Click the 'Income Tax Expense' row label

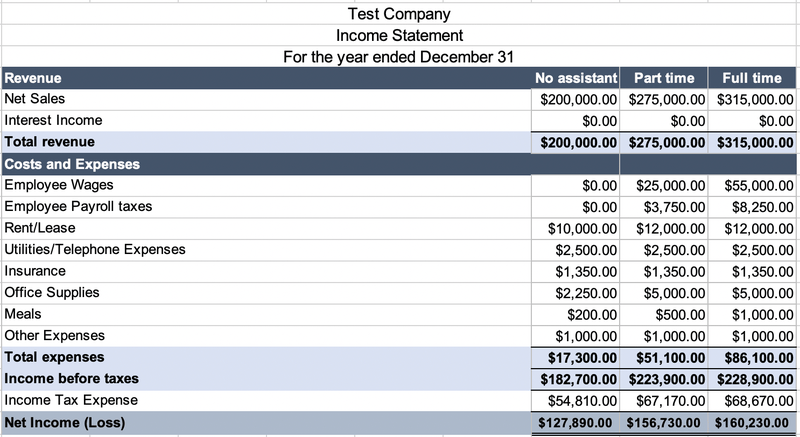(266, 400)
